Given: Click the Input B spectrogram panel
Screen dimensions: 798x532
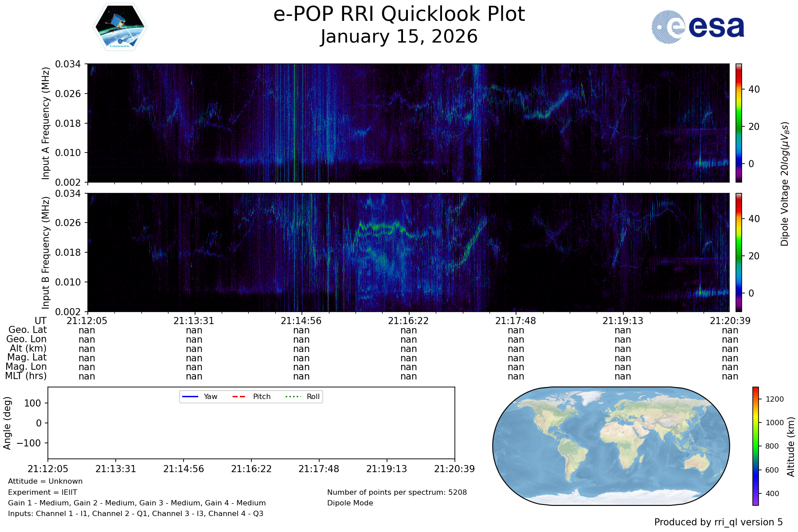Looking at the screenshot, I should click(408, 252).
